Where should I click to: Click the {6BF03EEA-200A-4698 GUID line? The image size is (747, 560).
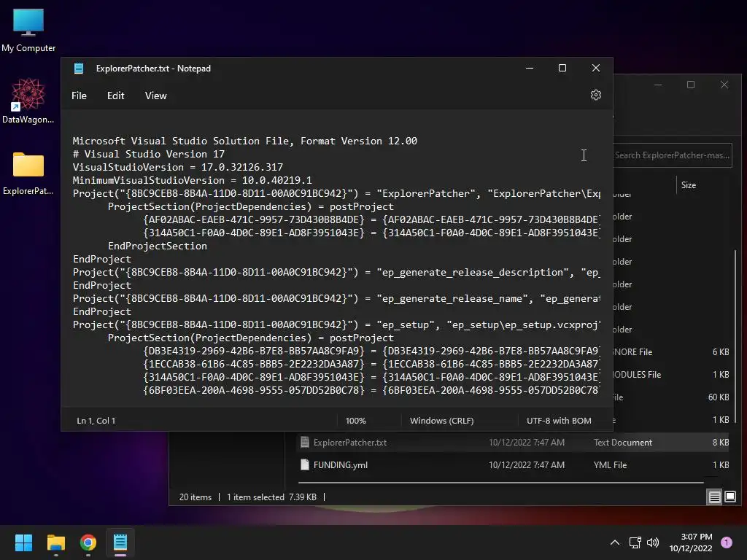(x=371, y=391)
